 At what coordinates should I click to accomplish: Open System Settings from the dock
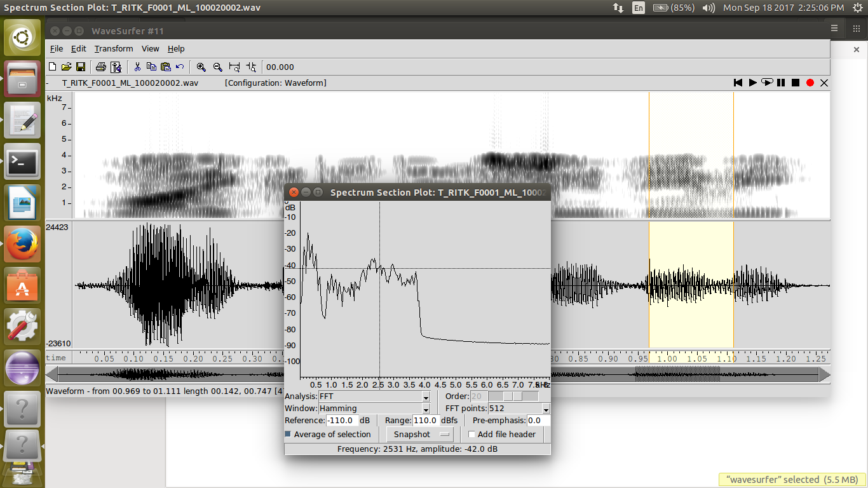(22, 327)
